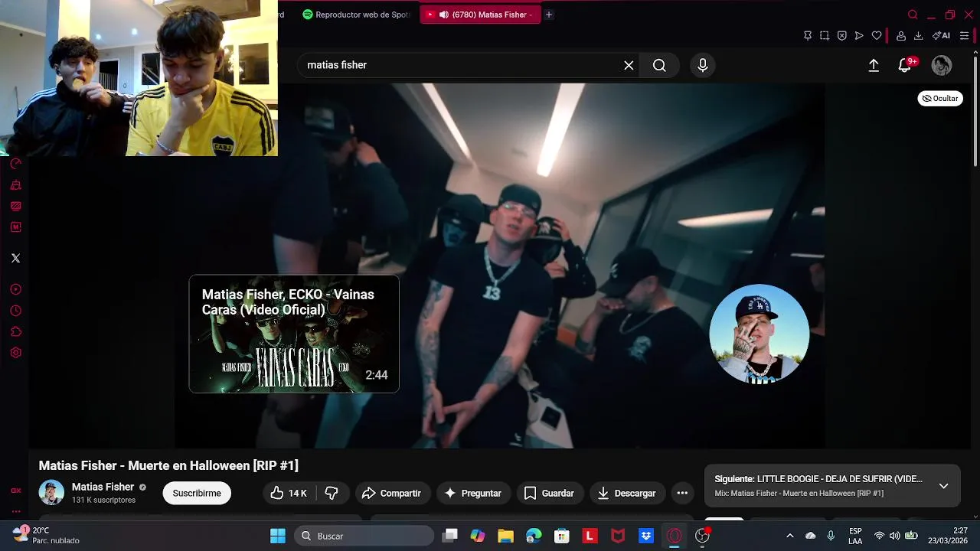This screenshot has height=551, width=980.
Task: Open the sidebar Settings gear icon
Action: click(15, 353)
